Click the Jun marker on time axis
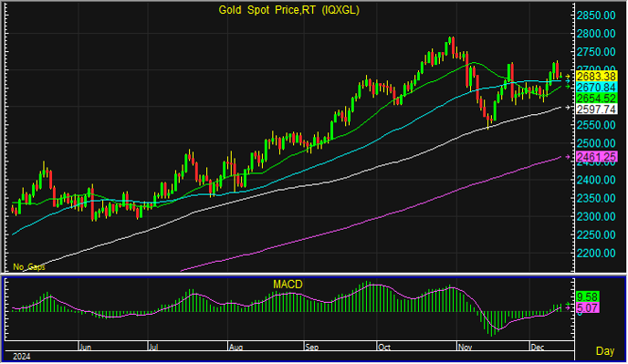This screenshot has width=628, height=364. (86, 348)
